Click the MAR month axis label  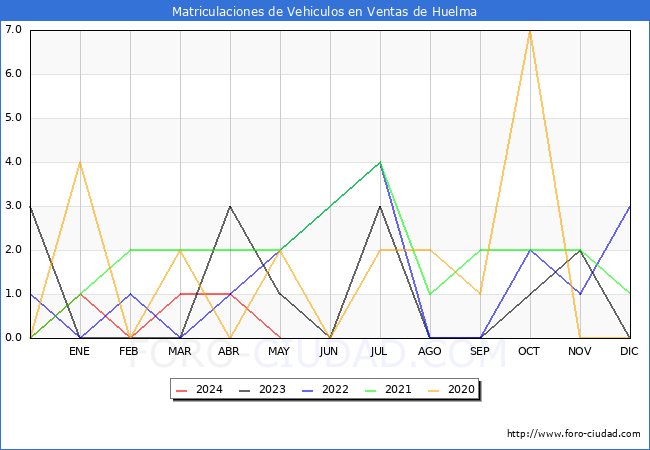point(179,351)
